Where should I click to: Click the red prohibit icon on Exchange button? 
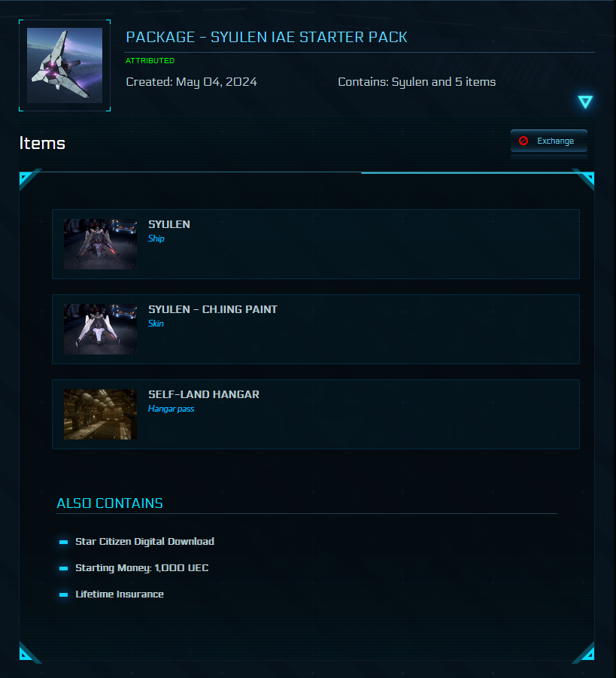[x=523, y=141]
